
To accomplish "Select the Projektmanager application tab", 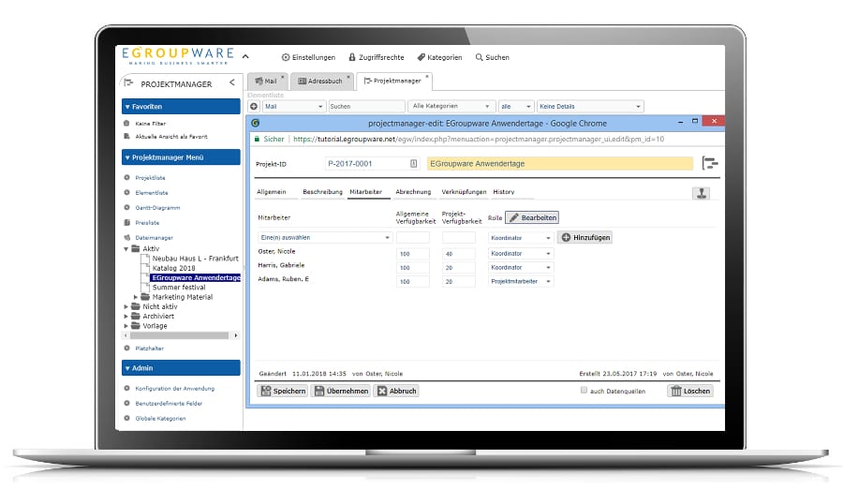I will 393,81.
